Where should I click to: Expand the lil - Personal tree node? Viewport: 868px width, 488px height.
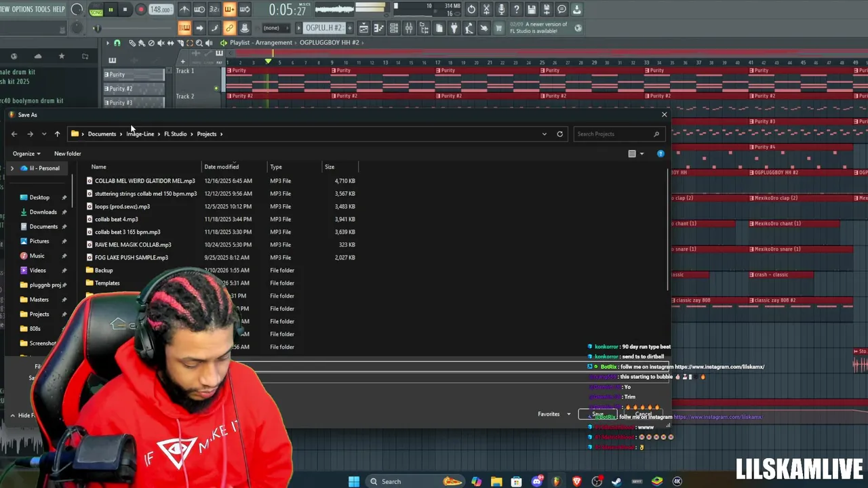(x=12, y=168)
